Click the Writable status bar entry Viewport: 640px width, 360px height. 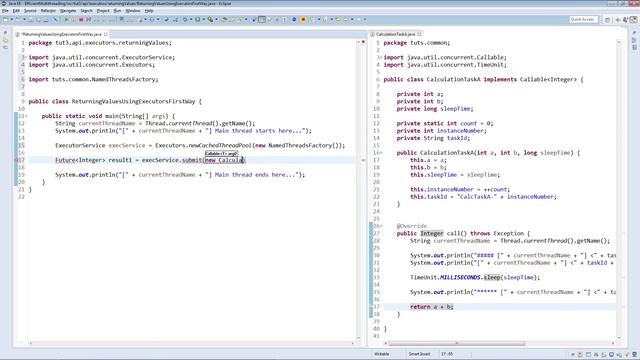click(382, 354)
